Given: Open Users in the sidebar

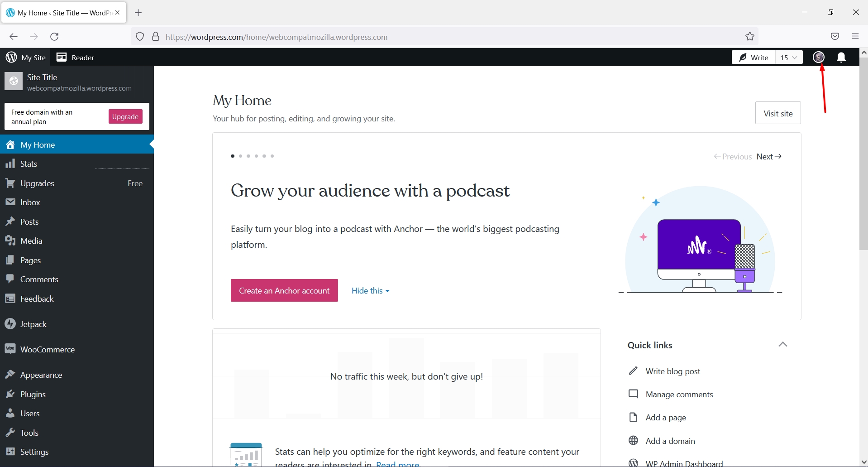Looking at the screenshot, I should 77,414.
